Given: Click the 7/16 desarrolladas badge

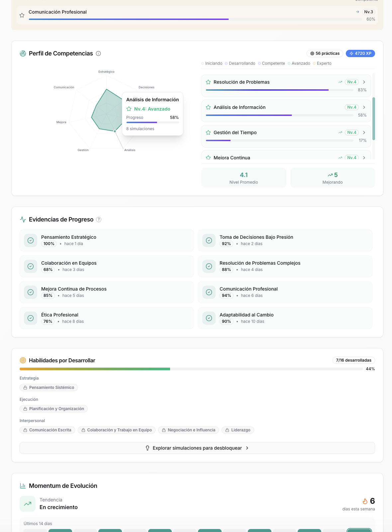Looking at the screenshot, I should coord(354,360).
